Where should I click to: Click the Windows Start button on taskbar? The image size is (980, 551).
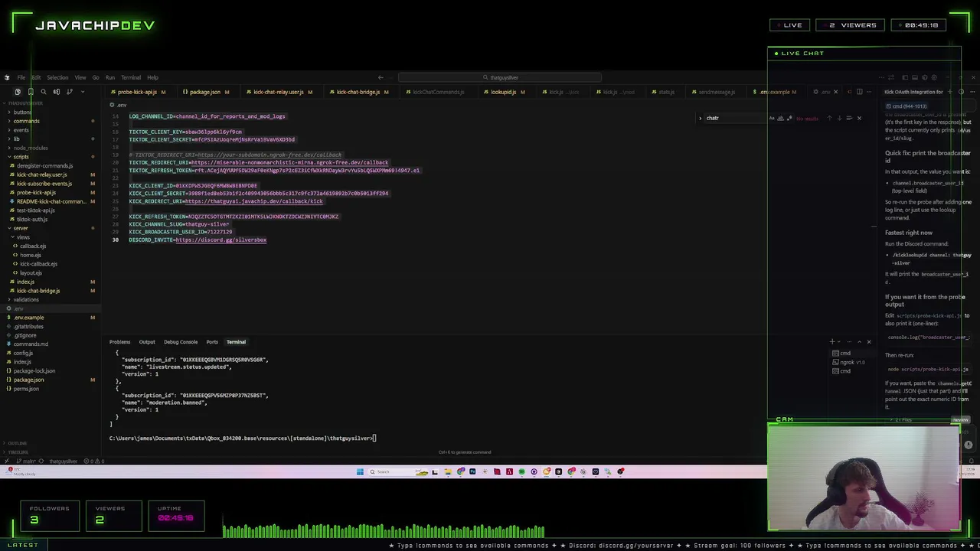tap(360, 471)
